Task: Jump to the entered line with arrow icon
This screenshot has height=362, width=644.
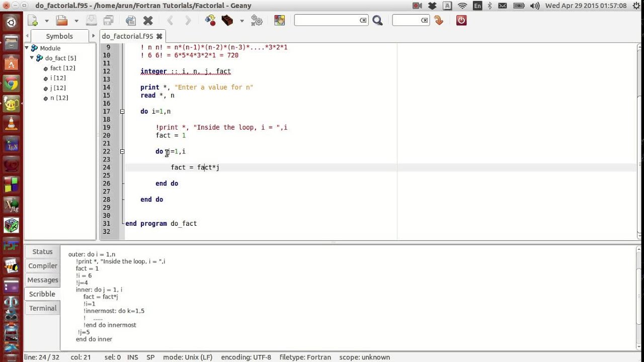Action: click(439, 21)
